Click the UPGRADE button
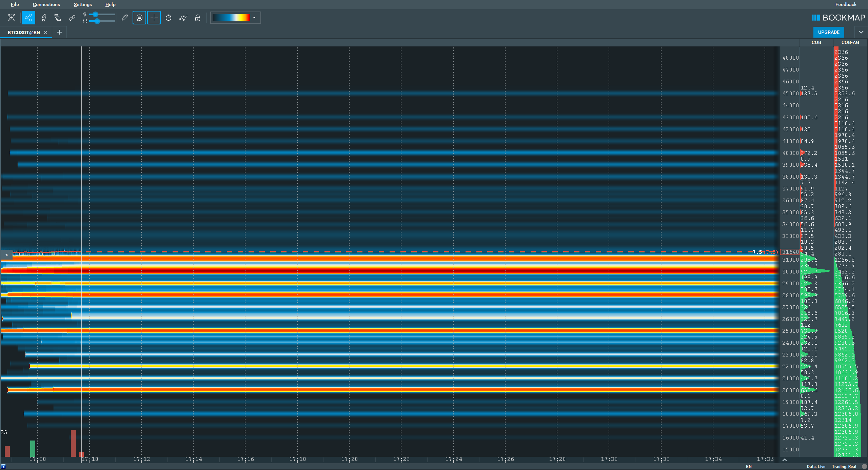Viewport: 868px width, 470px height. (829, 32)
